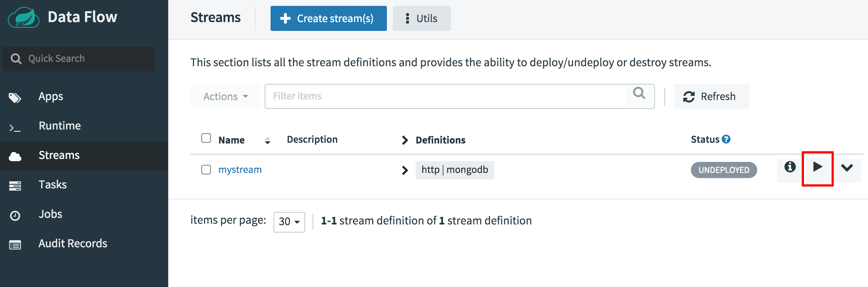Click the Data Flow logo icon

pyautogui.click(x=24, y=18)
